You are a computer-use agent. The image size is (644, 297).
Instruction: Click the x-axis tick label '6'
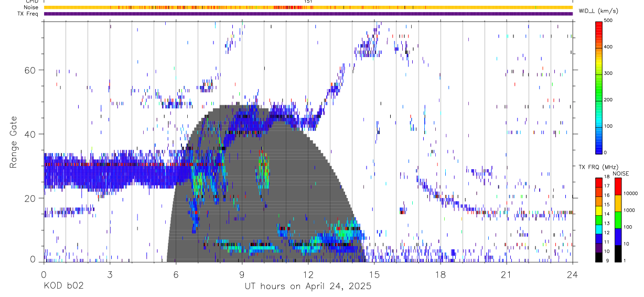[x=176, y=274]
